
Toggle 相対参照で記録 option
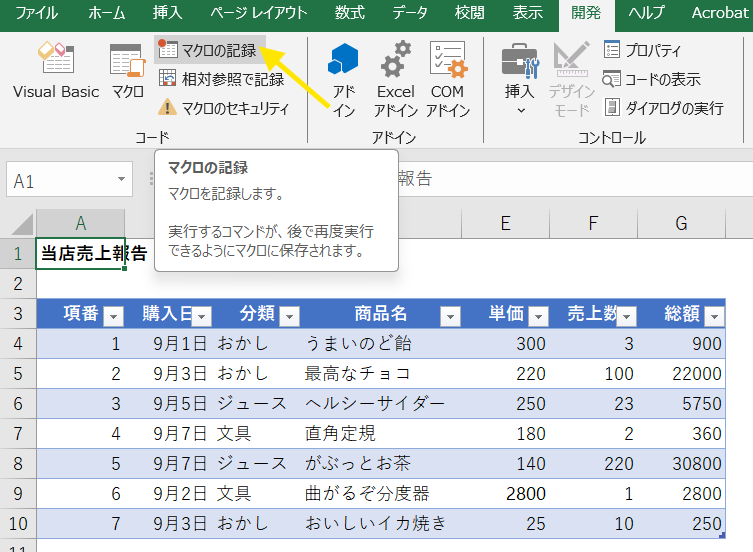(222, 79)
